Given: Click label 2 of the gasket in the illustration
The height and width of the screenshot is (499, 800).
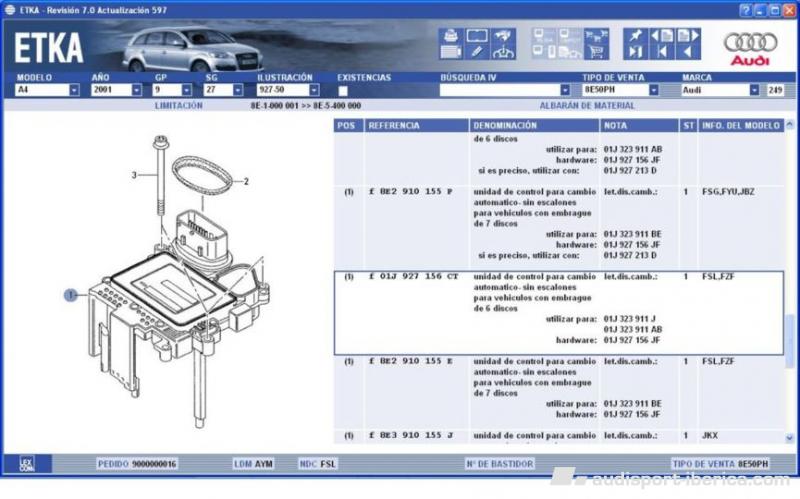Looking at the screenshot, I should tap(246, 181).
